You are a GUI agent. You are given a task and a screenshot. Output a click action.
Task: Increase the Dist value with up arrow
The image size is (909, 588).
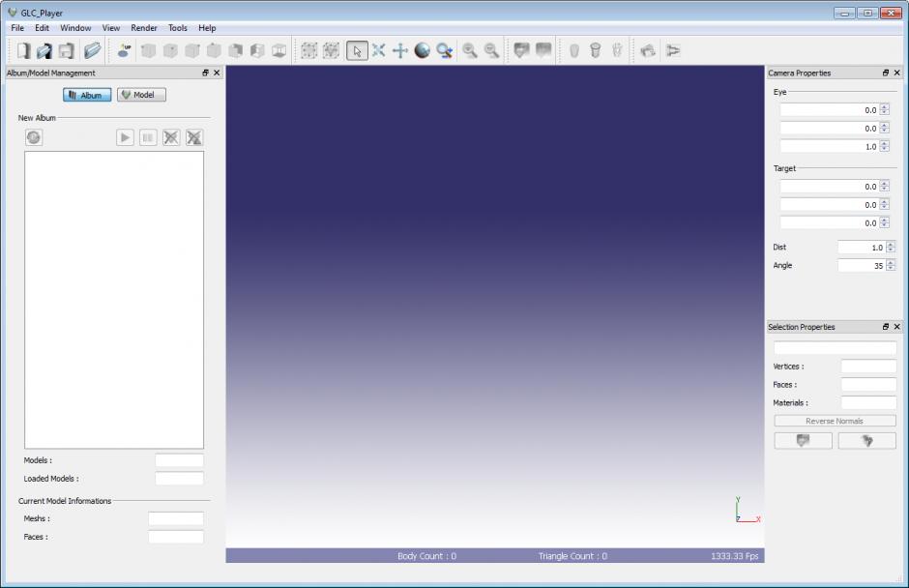tap(891, 244)
